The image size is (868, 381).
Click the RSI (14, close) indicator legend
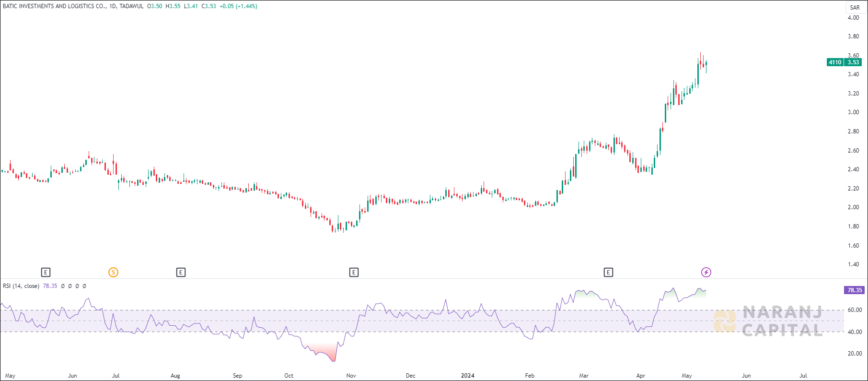pyautogui.click(x=21, y=286)
